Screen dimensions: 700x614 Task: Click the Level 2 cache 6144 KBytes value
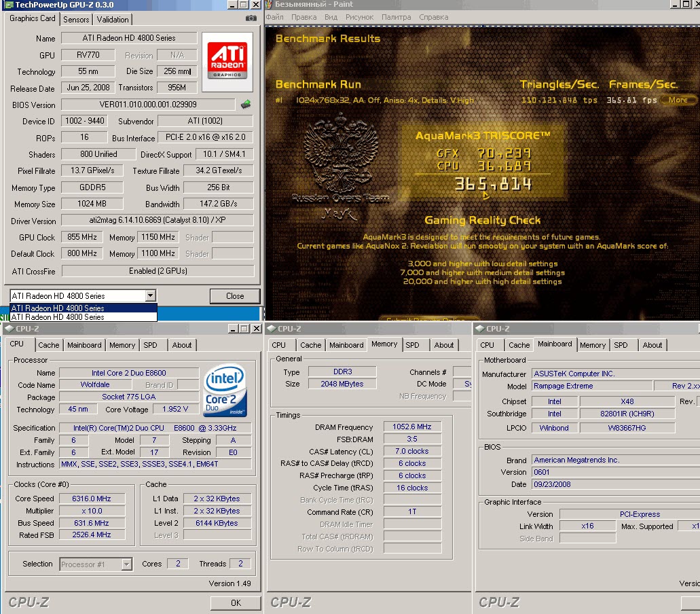217,523
